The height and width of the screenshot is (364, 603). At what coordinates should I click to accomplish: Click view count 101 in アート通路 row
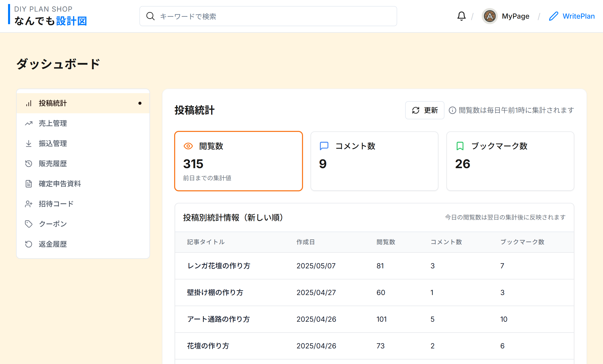click(382, 319)
